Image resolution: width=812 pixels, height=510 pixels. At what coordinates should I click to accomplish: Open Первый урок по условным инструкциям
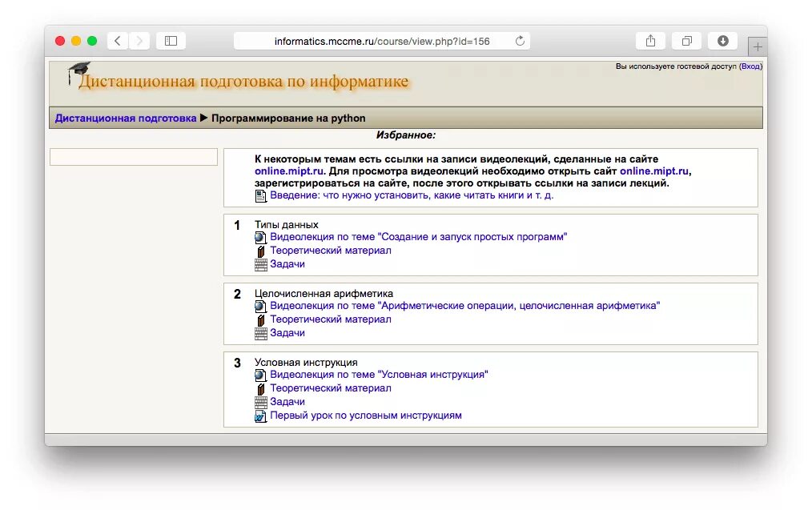pos(366,416)
